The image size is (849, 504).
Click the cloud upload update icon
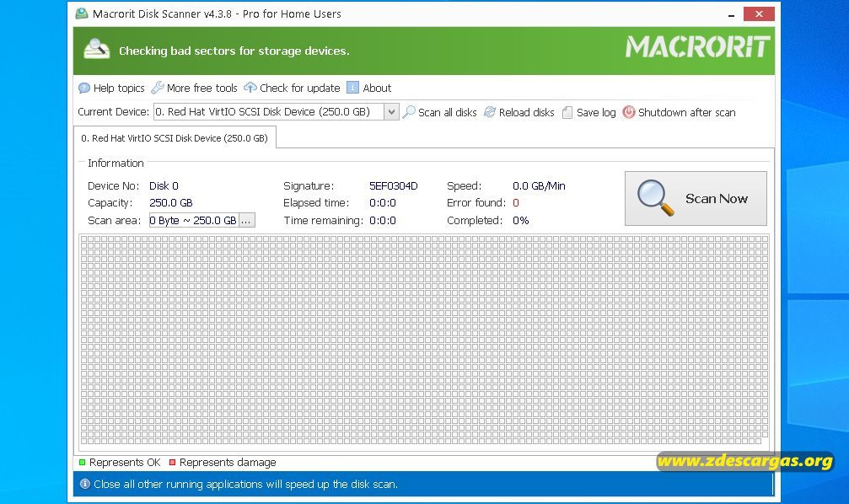tap(250, 87)
